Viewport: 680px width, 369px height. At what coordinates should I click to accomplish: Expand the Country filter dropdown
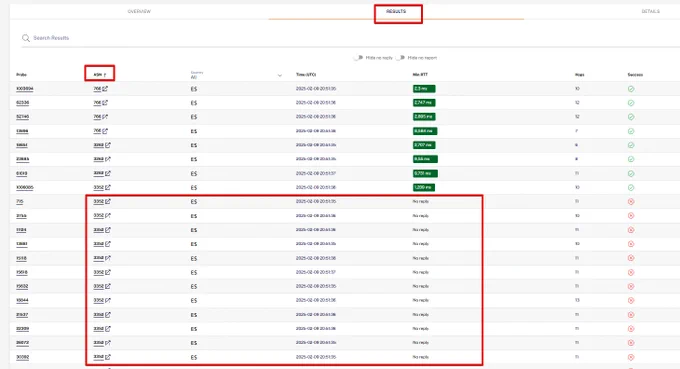[236, 75]
